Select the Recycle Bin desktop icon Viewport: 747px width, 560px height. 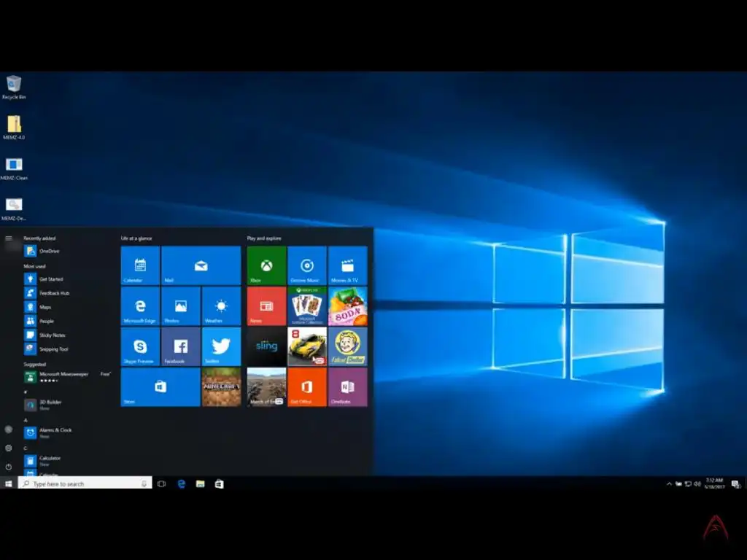click(x=14, y=87)
